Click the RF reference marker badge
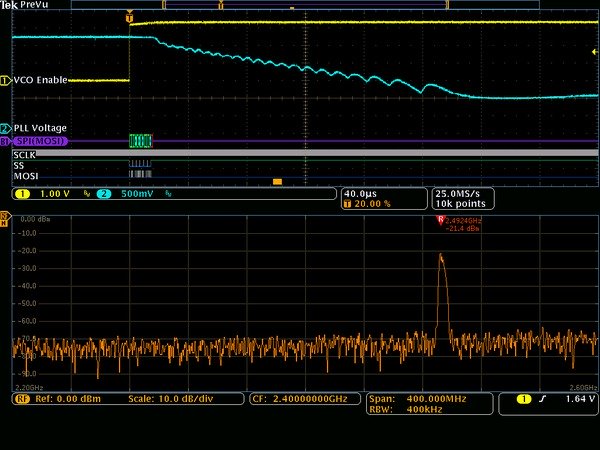Screen dimensions: 600x450 pyautogui.click(x=6, y=217)
